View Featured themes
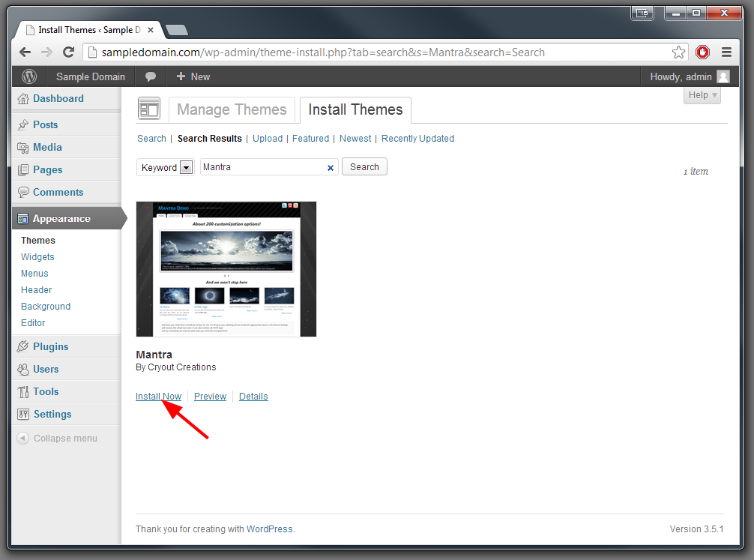754x560 pixels. point(310,139)
